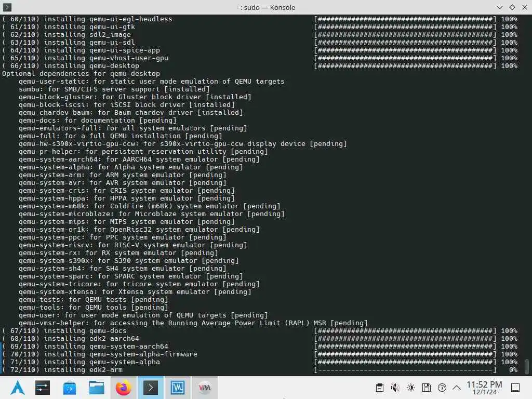Click the 'samba: for SMB/CIFS server support' line

[x=114, y=89]
